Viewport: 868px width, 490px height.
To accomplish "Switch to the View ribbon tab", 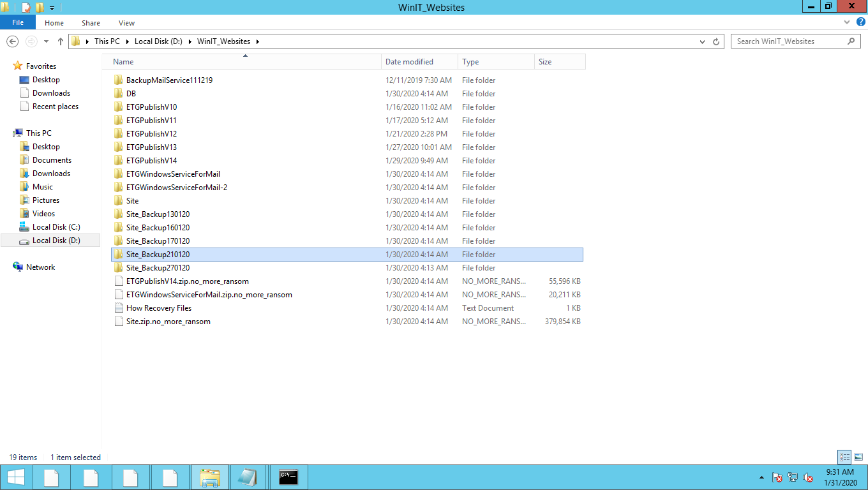I will [126, 23].
